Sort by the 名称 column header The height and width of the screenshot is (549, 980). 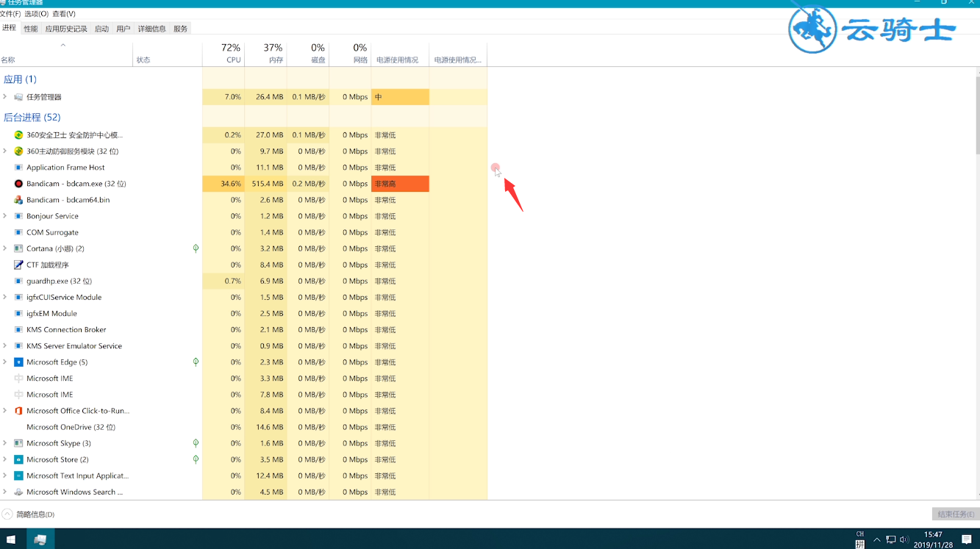click(66, 54)
